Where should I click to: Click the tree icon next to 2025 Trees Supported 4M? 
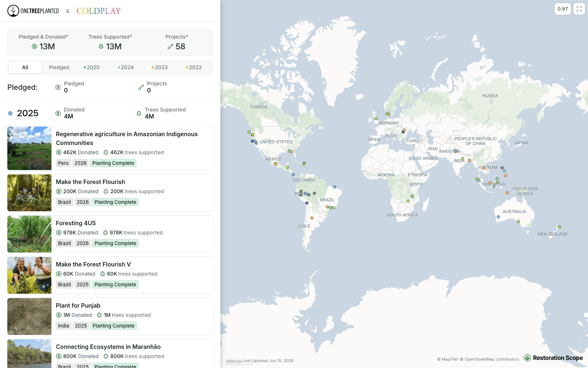tap(139, 113)
